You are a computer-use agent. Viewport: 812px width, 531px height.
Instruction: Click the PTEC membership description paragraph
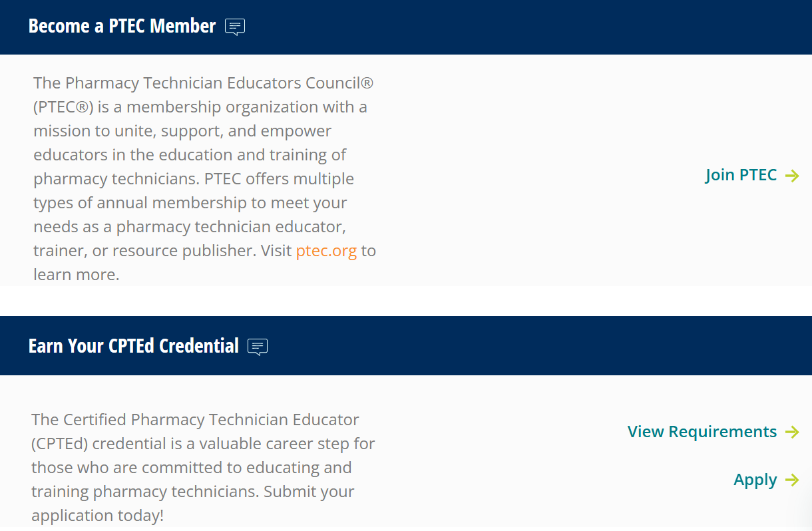click(203, 178)
